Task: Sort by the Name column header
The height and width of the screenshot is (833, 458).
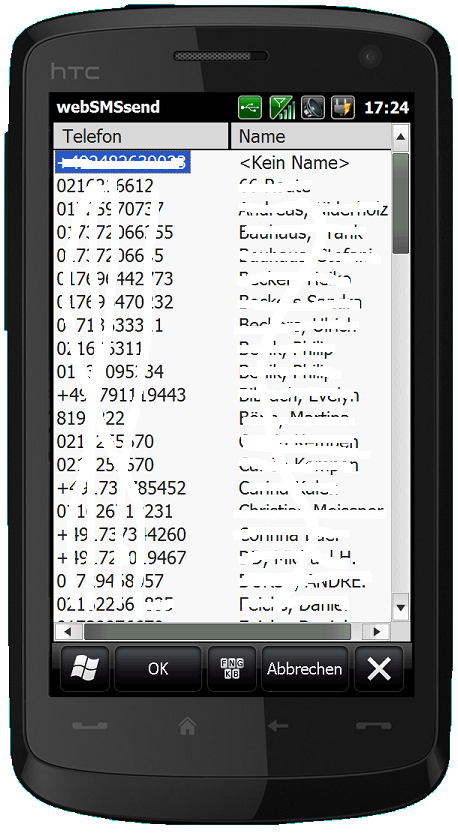Action: [x=311, y=137]
